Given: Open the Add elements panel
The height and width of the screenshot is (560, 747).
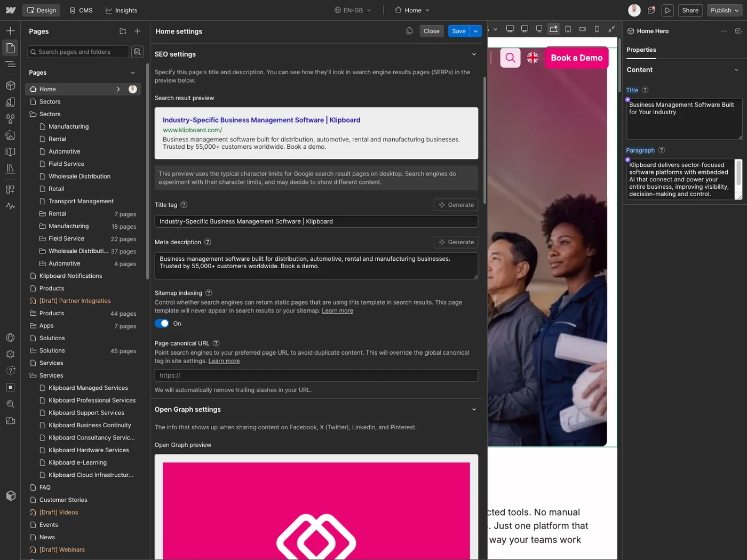Looking at the screenshot, I should coord(10,31).
